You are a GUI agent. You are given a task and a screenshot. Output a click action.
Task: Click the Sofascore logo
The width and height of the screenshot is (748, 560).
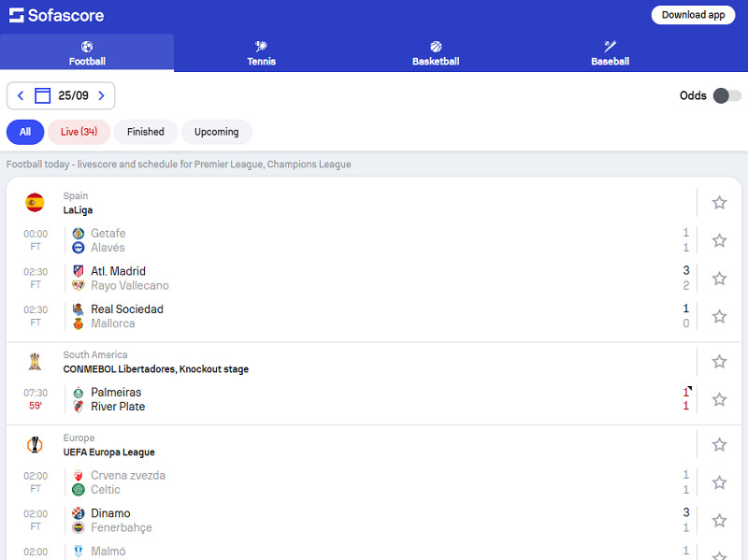[x=57, y=16]
